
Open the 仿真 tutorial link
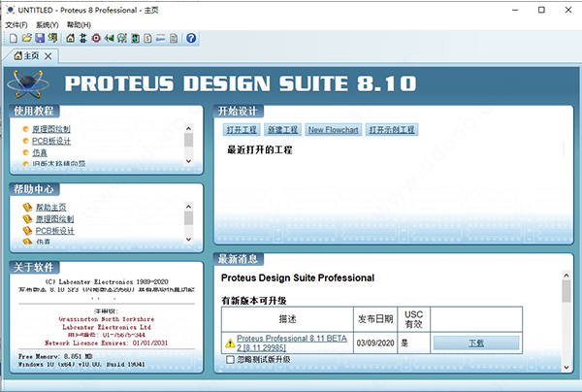pos(40,152)
